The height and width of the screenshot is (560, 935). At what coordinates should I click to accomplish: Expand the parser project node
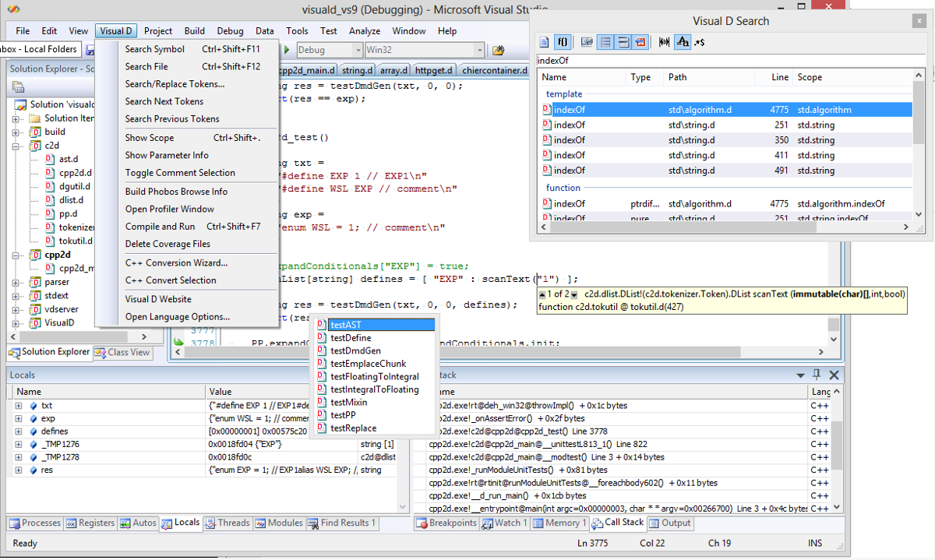[16, 282]
